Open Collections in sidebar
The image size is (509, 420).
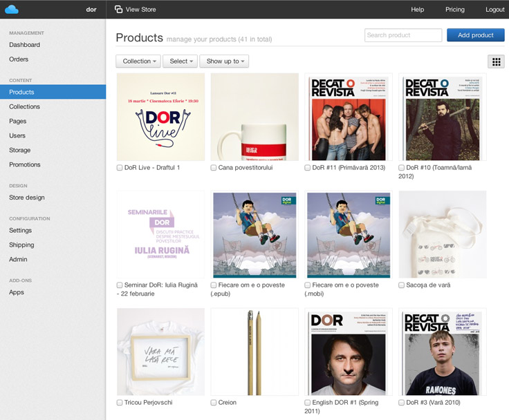tap(25, 106)
